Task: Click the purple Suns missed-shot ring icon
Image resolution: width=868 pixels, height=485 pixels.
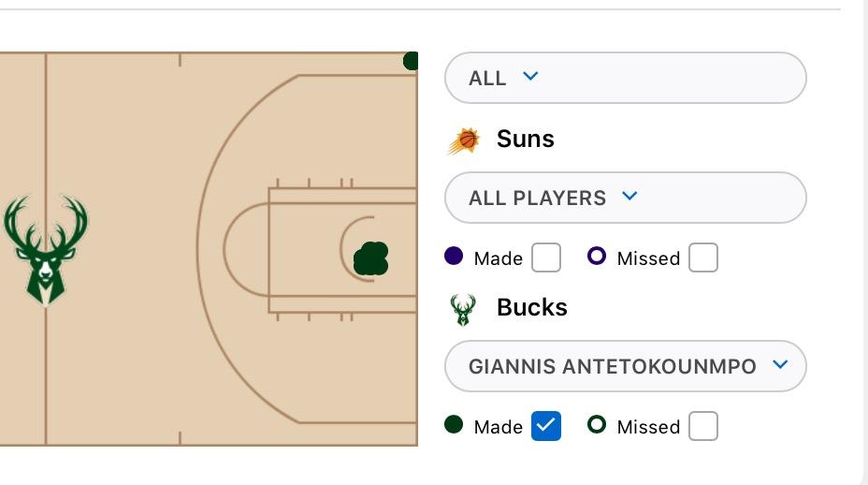Action: [597, 257]
